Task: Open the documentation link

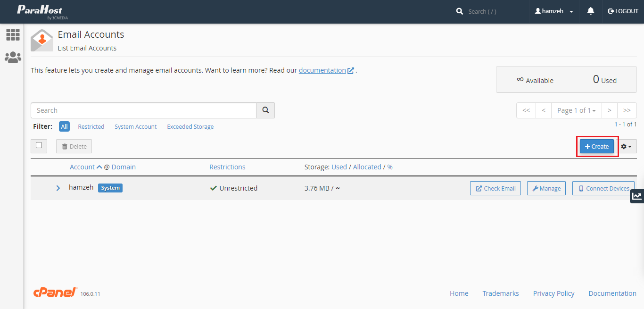Action: coord(322,70)
